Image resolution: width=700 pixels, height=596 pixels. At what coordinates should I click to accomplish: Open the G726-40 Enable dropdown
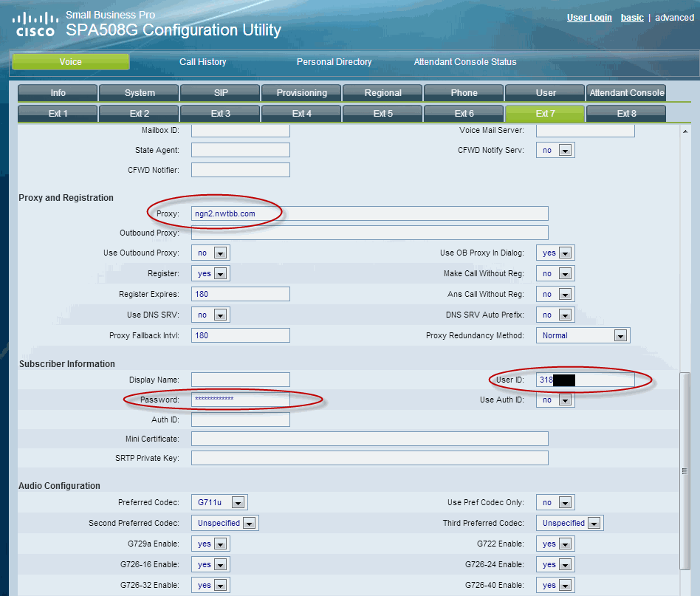coord(555,585)
